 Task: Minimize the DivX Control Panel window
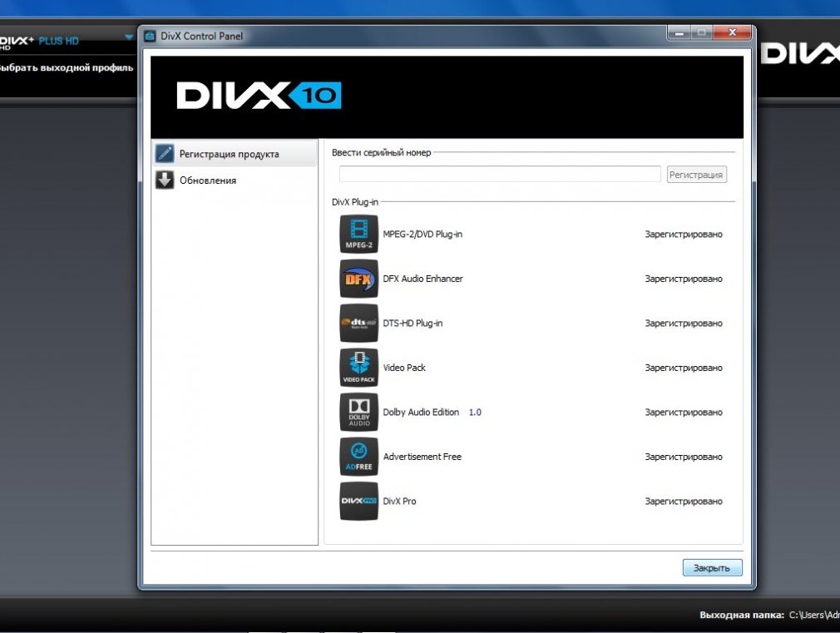pyautogui.click(x=679, y=33)
